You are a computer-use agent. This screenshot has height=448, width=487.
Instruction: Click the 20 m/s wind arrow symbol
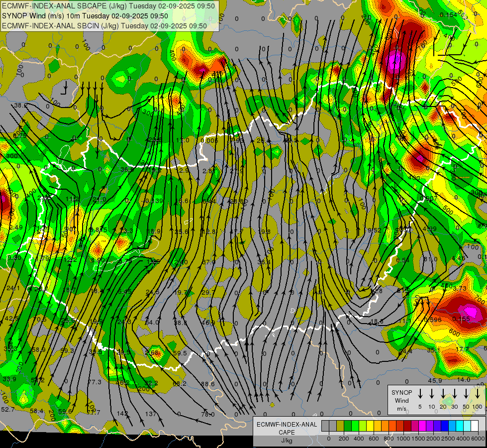[x=443, y=393]
